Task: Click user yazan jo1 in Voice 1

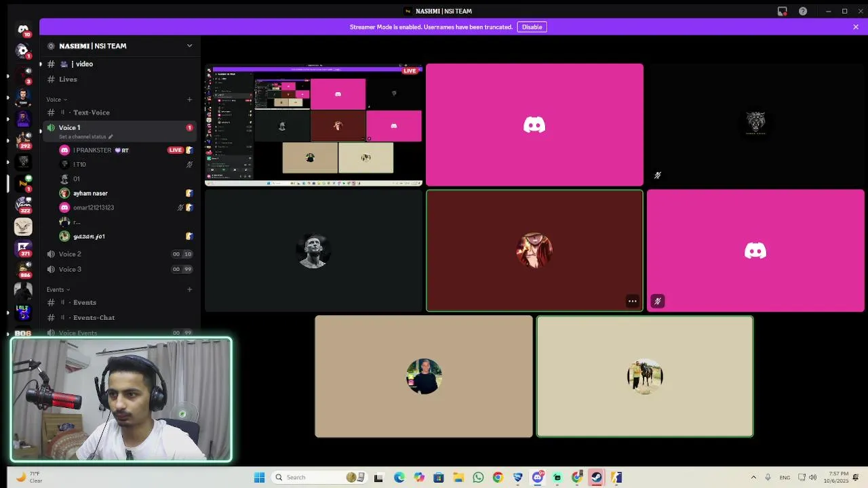Action: pos(126,236)
